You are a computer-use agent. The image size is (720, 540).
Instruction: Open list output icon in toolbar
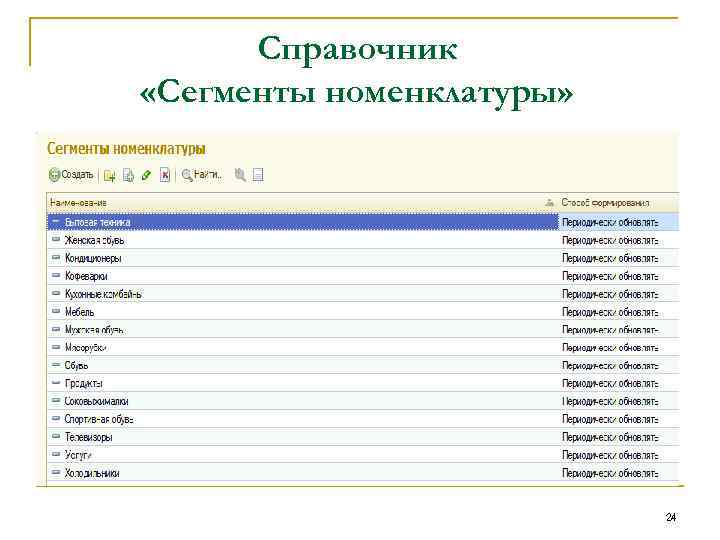click(x=258, y=175)
